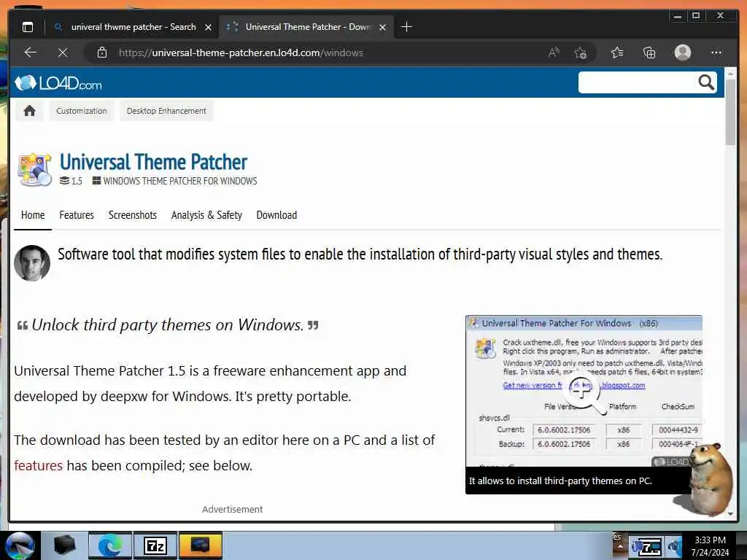Add this page to favorites star icon
The height and width of the screenshot is (560, 747).
(580, 52)
